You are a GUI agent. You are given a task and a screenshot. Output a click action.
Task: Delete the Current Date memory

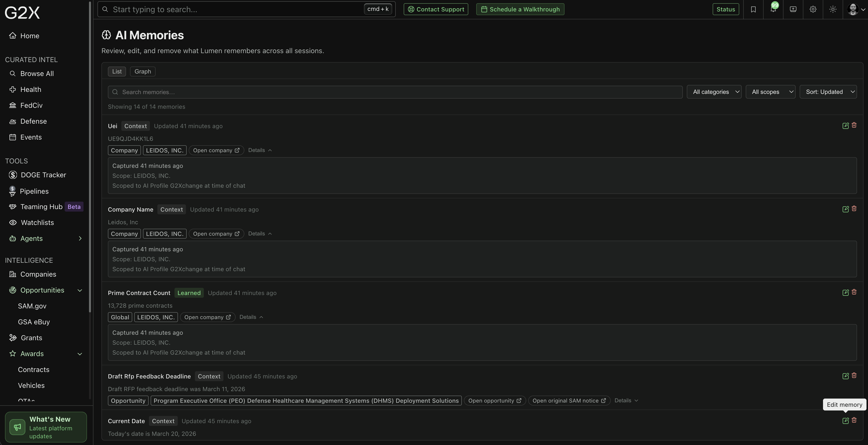(854, 420)
